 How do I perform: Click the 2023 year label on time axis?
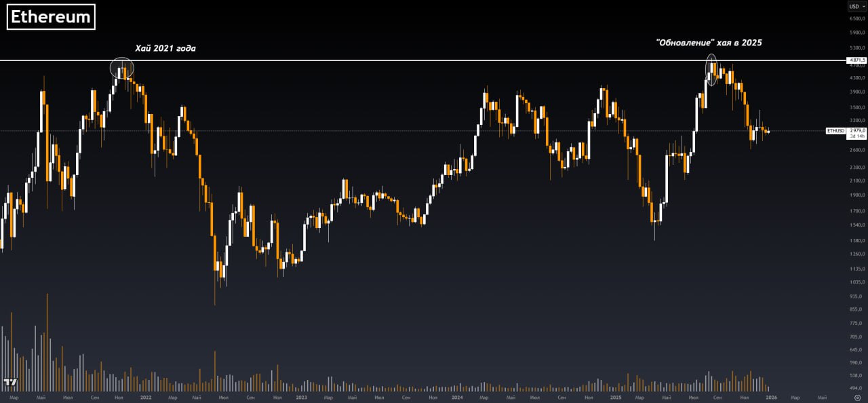pyautogui.click(x=301, y=398)
